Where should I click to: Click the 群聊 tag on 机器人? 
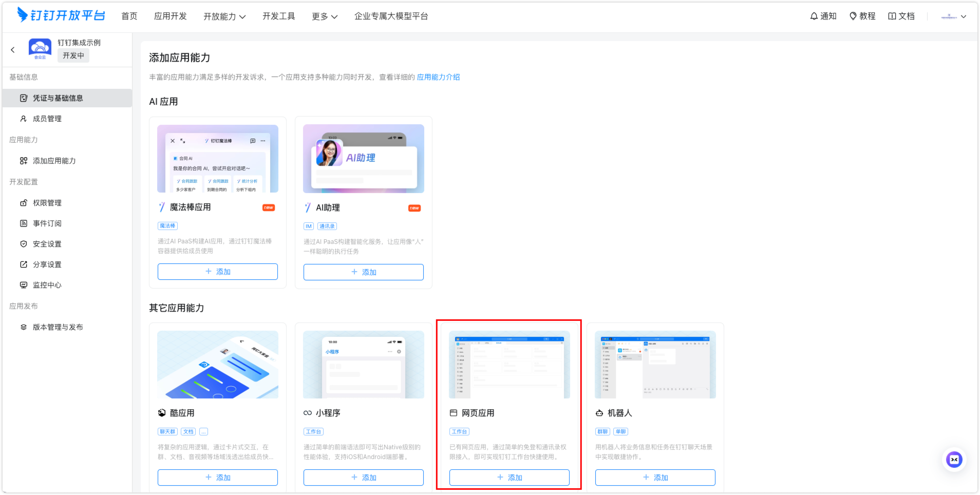coord(602,432)
